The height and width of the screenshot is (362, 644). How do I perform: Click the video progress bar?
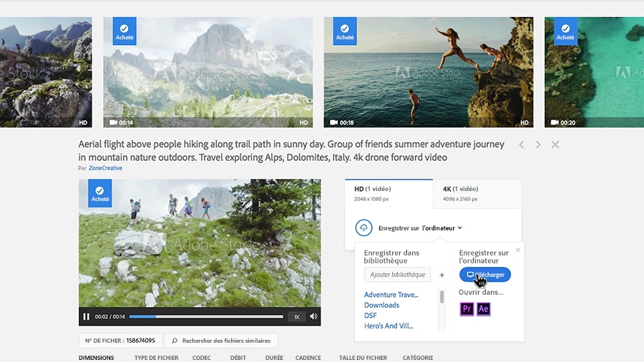[206, 316]
